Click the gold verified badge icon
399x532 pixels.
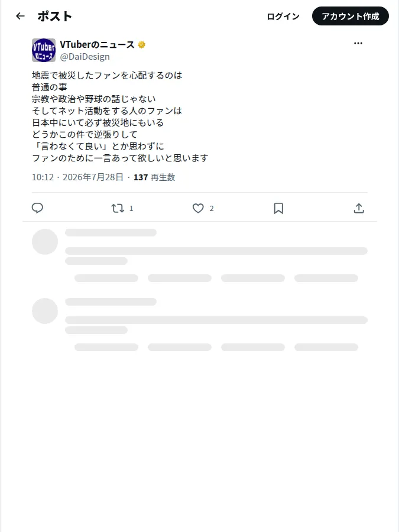(142, 44)
